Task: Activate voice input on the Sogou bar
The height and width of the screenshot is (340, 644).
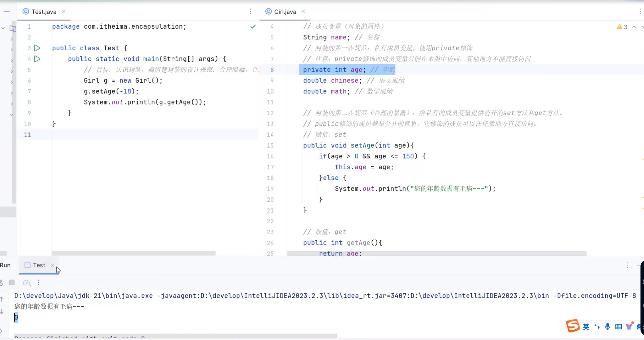Action: click(607, 327)
